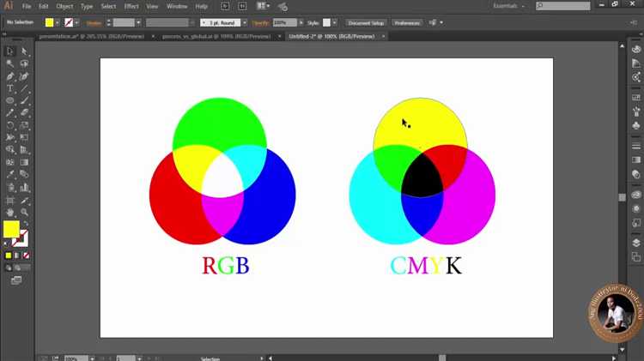This screenshot has width=644, height=361.
Task: Select the Blend tool
Action: pyautogui.click(x=24, y=175)
